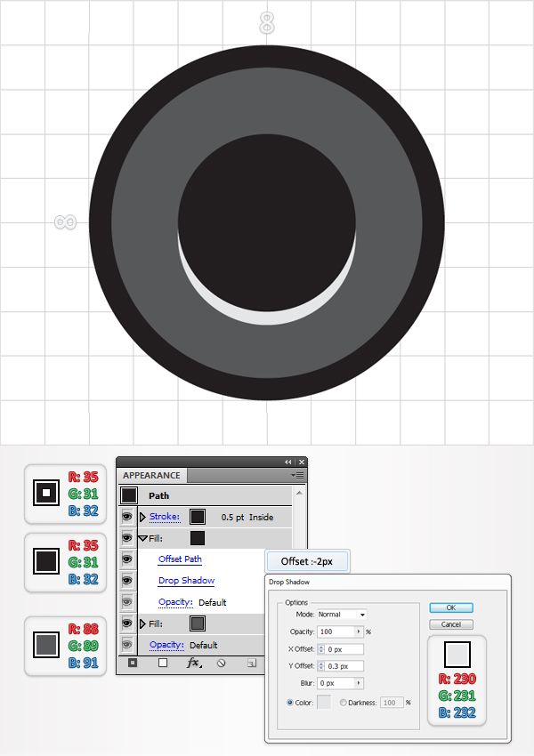Expand the gray Fill attribute triangle

pyautogui.click(x=142, y=623)
